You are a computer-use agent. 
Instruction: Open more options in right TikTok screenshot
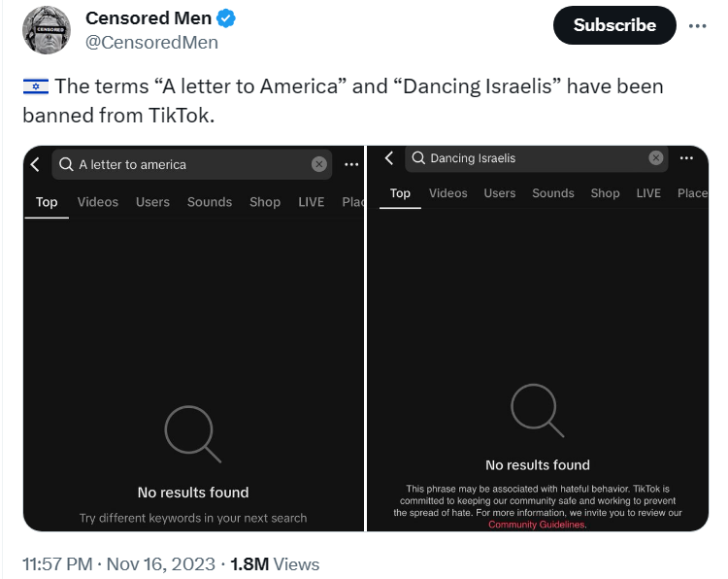687,158
